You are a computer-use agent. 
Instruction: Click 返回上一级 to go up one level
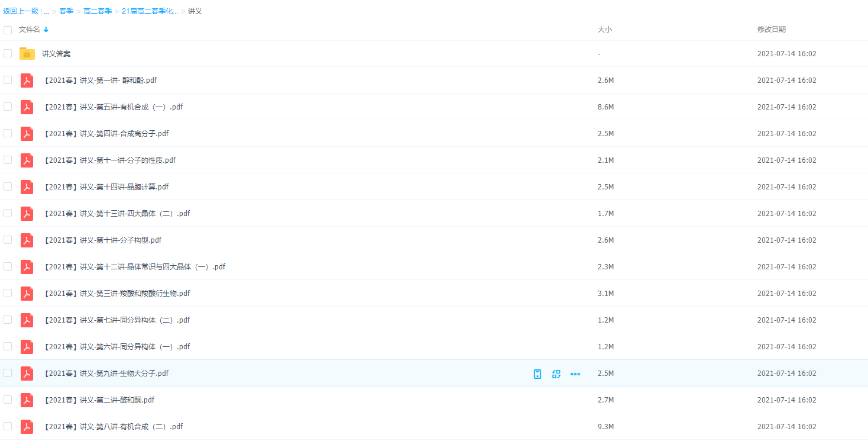point(20,11)
